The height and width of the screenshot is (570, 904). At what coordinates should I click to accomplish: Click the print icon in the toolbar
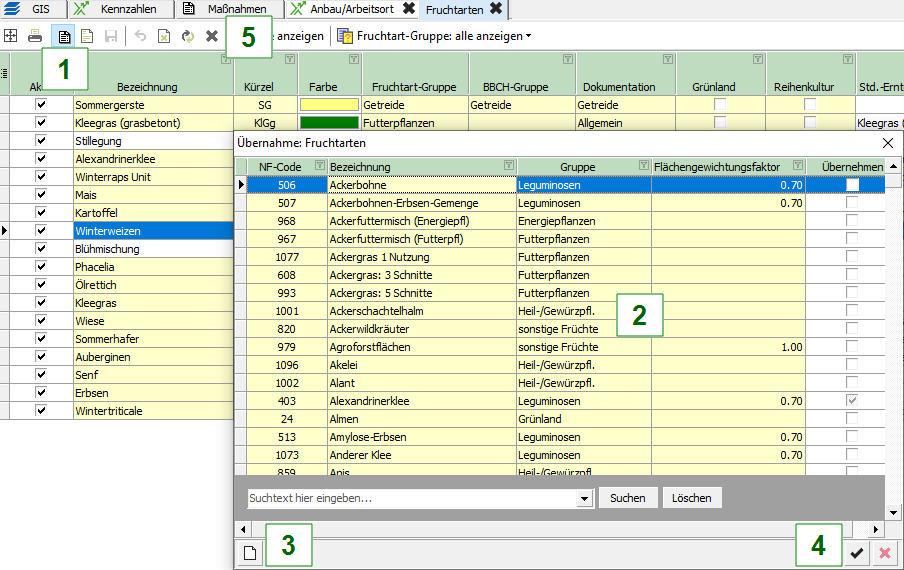click(x=35, y=36)
